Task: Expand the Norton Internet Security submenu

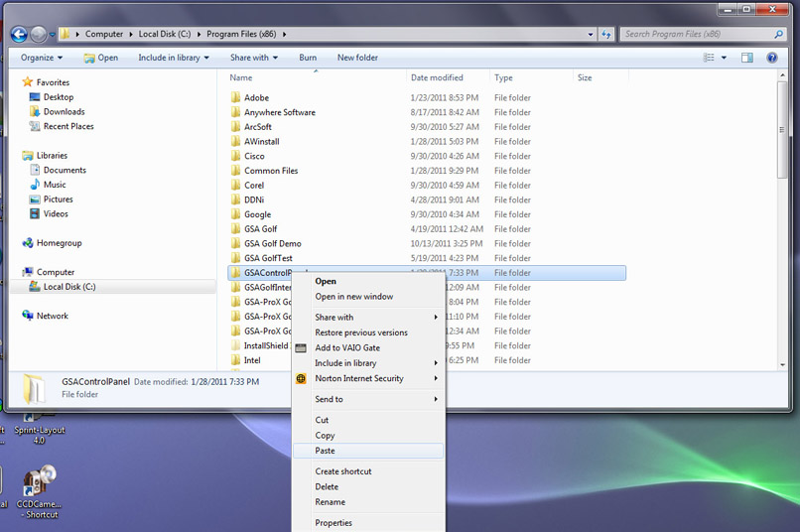Action: click(x=367, y=378)
